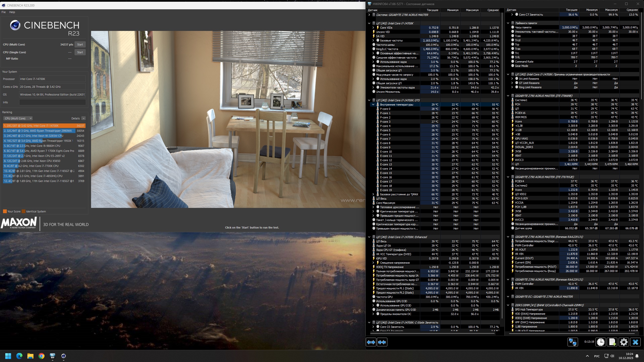Open Google Chrome from the taskbar

click(x=42, y=356)
